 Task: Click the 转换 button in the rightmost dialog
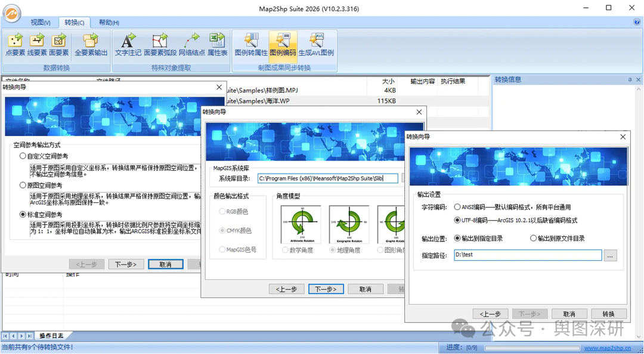point(608,313)
